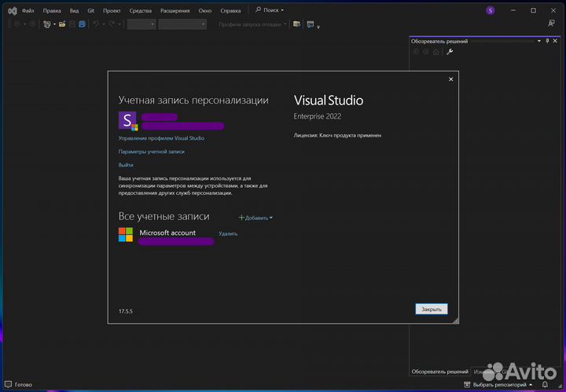The width and height of the screenshot is (566, 392).
Task: Open the Поиск search box
Action: coord(270,10)
